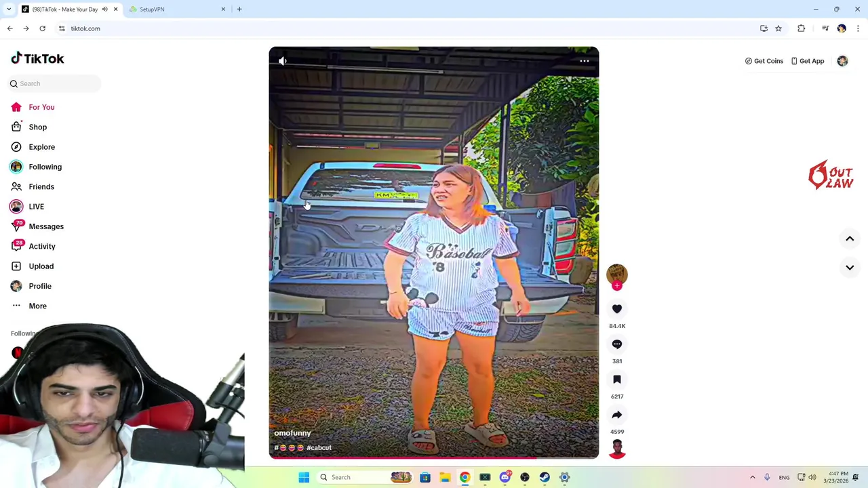Open the sound disc avatar below share

tap(617, 449)
